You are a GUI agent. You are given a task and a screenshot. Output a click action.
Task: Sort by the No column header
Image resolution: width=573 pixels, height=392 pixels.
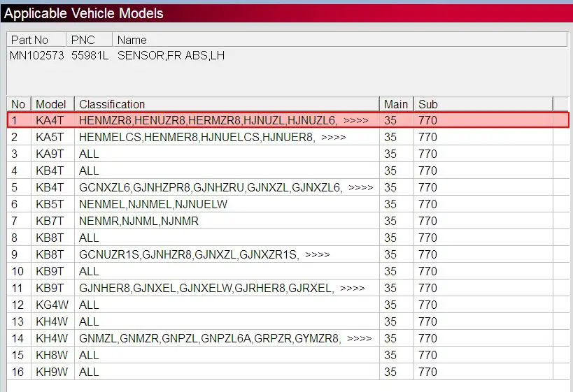(x=19, y=104)
